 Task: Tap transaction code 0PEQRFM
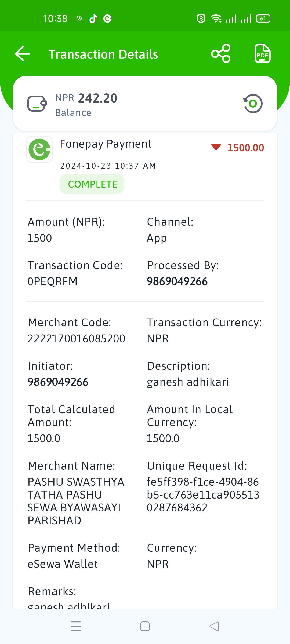[52, 281]
